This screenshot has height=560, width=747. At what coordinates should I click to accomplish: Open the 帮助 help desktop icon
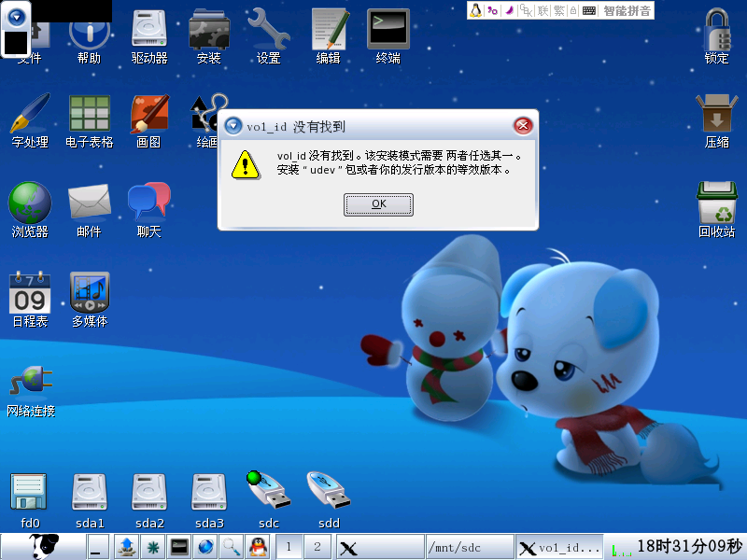[x=89, y=35]
